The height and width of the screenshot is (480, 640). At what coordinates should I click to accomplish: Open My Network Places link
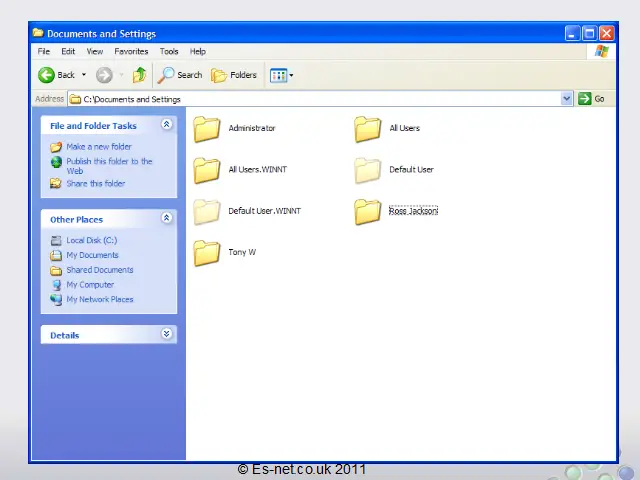tap(100, 299)
